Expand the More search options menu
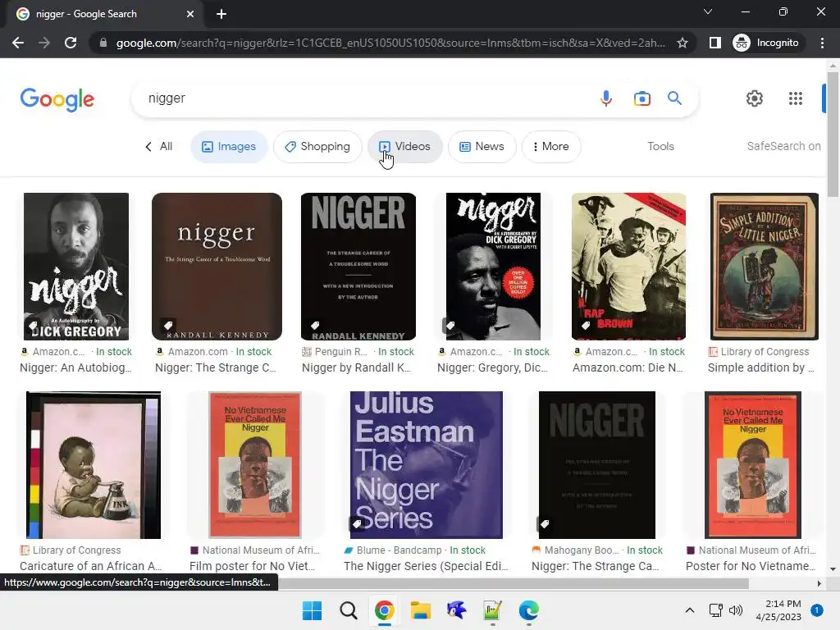The image size is (840, 630). coord(551,147)
